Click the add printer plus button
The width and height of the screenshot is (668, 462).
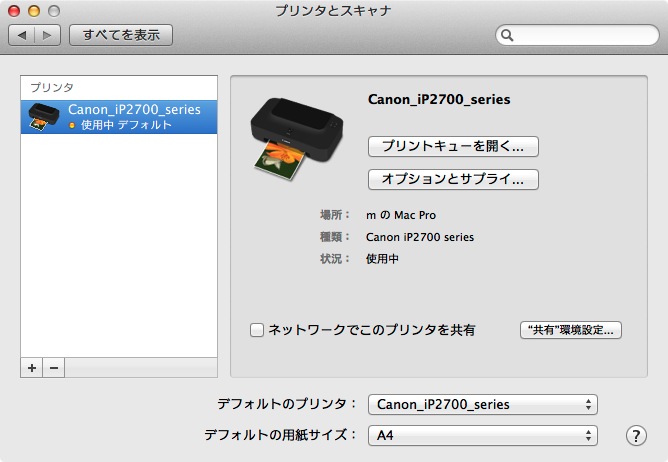(32, 368)
